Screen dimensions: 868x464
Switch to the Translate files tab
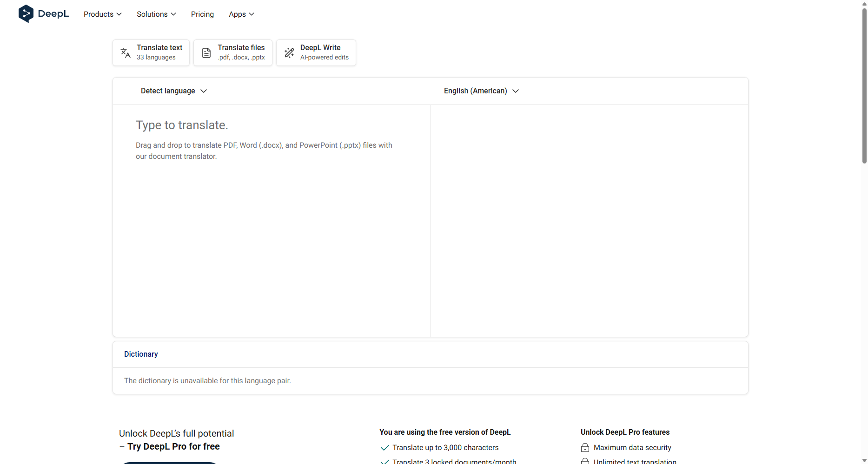[233, 52]
